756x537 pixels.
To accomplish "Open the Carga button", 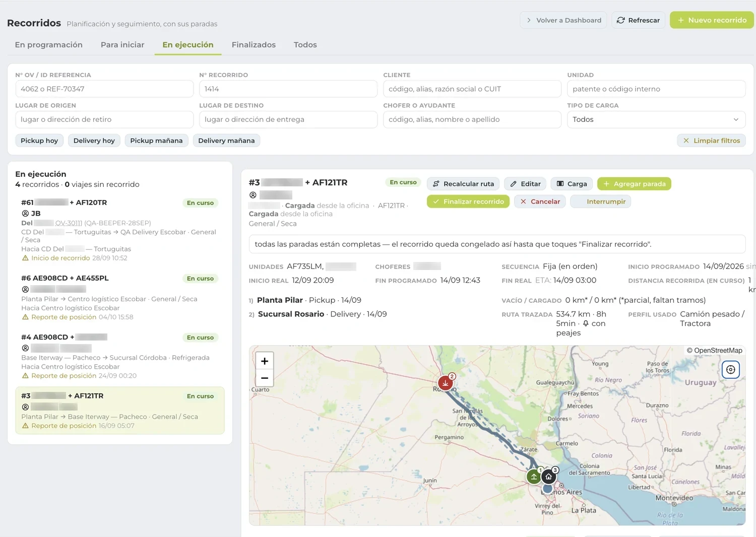I will click(572, 184).
